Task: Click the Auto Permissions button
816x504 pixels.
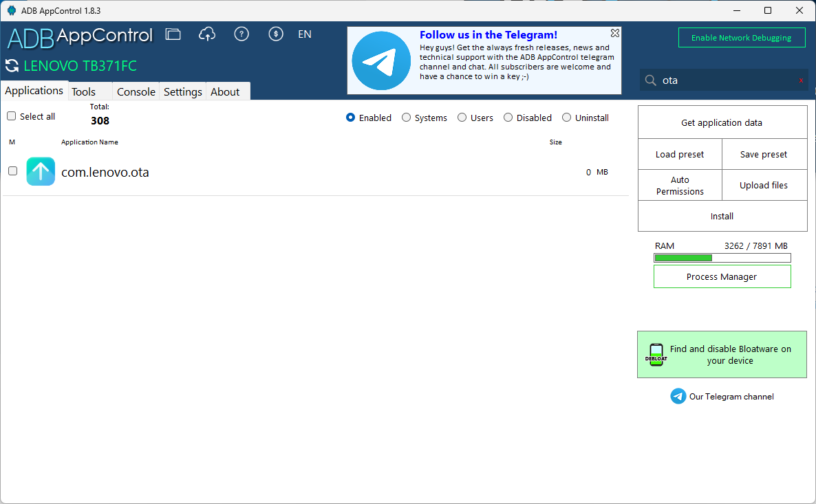Action: pyautogui.click(x=680, y=185)
